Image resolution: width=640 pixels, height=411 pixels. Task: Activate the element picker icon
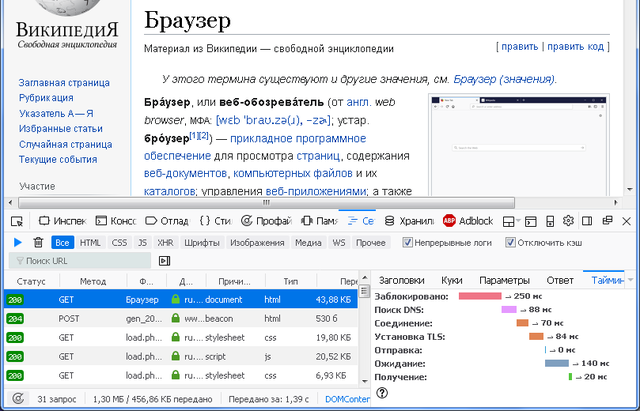[17, 221]
